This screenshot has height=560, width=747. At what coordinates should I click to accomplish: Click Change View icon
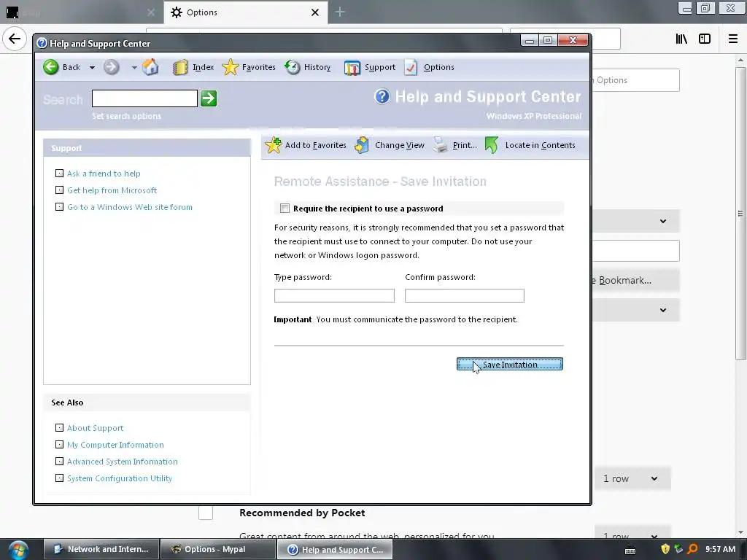point(362,145)
